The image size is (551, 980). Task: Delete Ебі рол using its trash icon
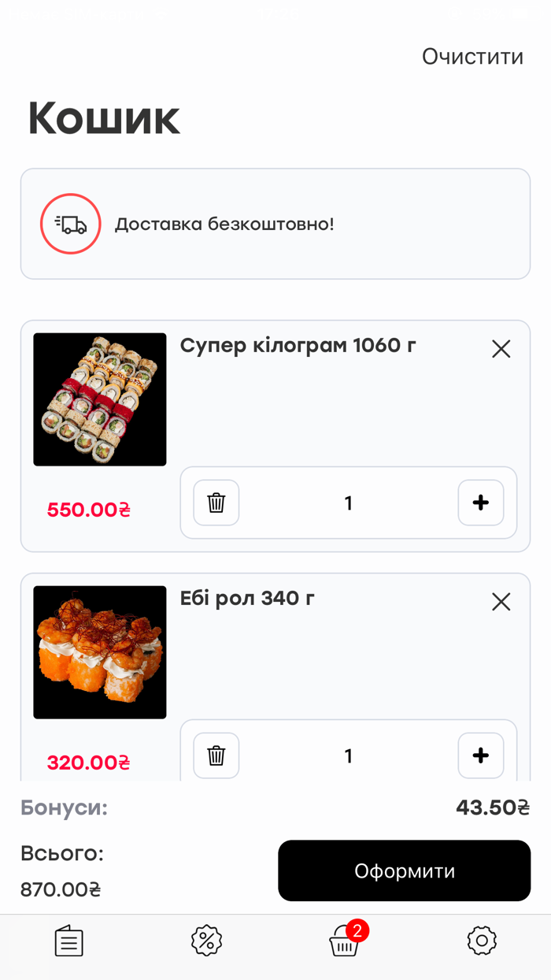(216, 755)
